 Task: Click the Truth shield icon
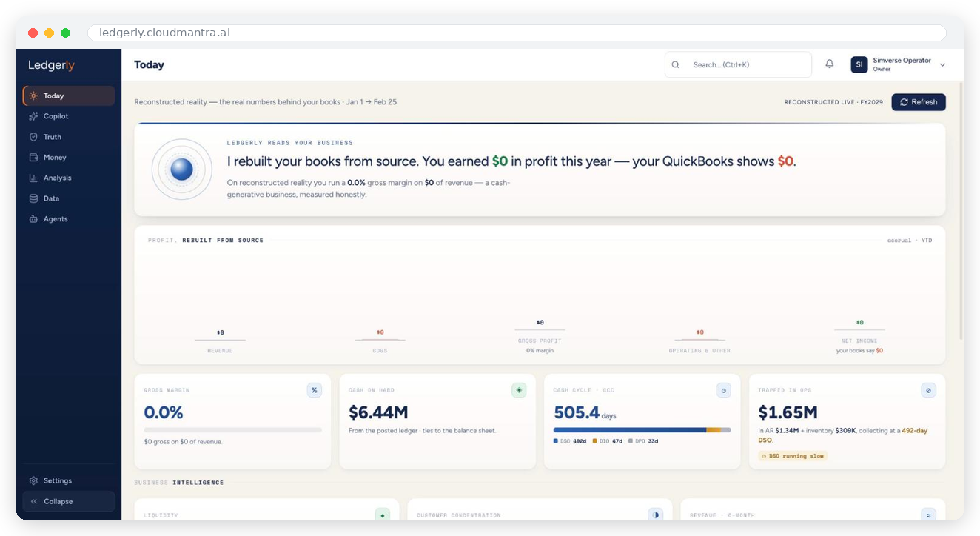coord(33,137)
